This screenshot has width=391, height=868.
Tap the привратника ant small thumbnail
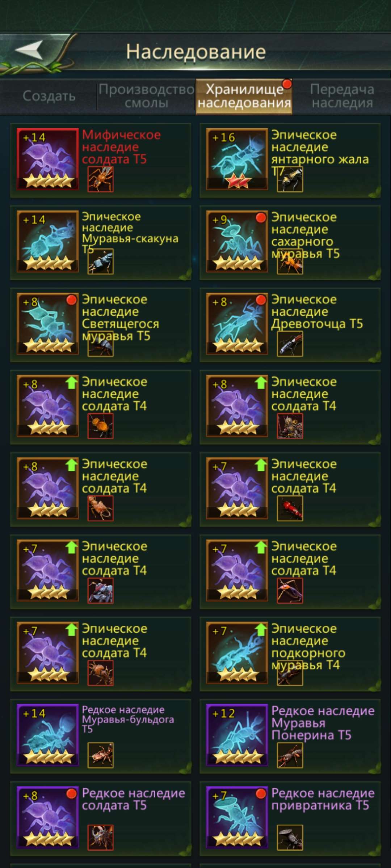290,838
